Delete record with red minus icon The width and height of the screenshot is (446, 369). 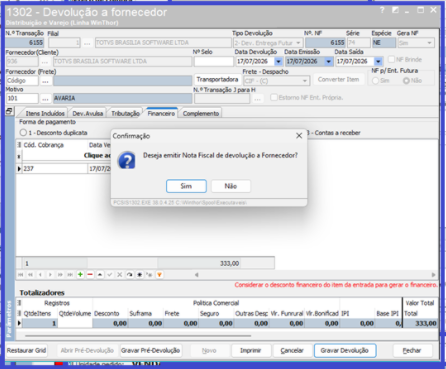(x=90, y=275)
